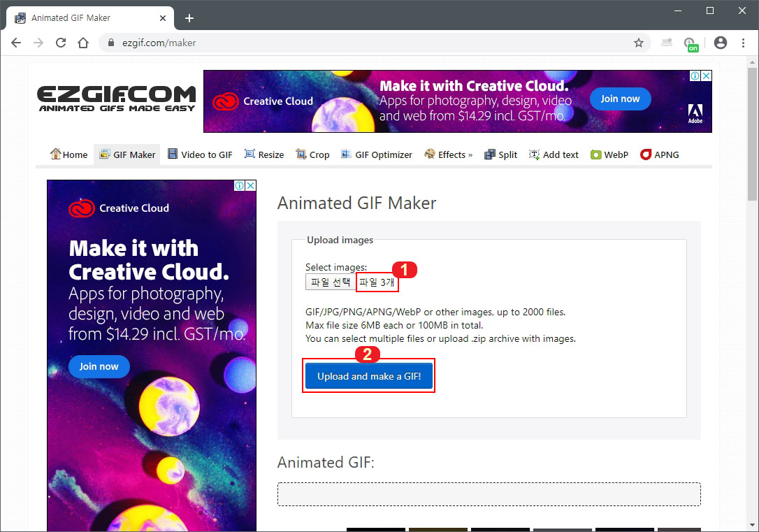
Task: Expand the Effects menu
Action: (x=448, y=154)
